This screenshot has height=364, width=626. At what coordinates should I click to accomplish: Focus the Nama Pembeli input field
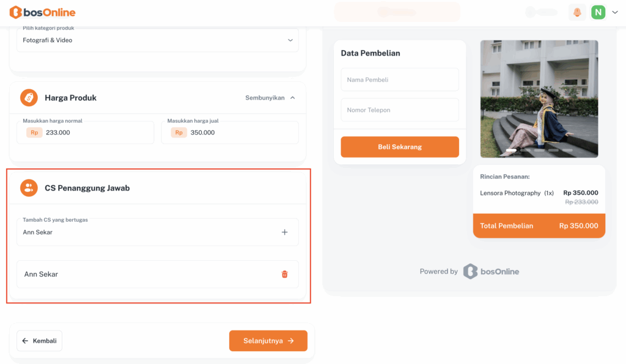click(399, 79)
